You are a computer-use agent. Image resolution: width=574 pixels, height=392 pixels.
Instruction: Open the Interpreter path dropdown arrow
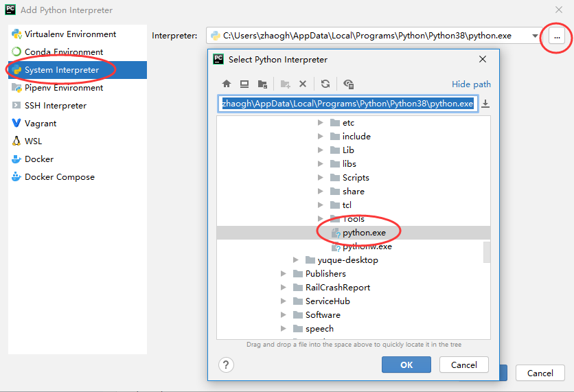(535, 36)
